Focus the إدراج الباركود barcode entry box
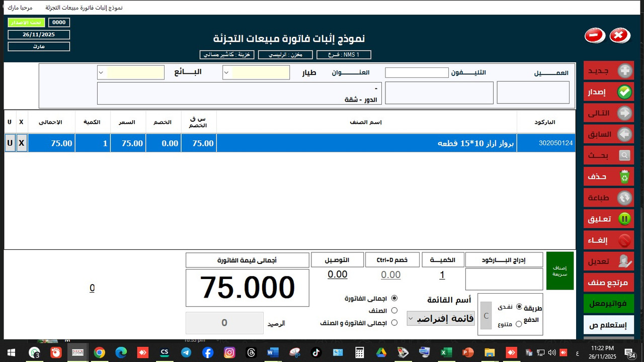Image resolution: width=644 pixels, height=362 pixels. 504,279
